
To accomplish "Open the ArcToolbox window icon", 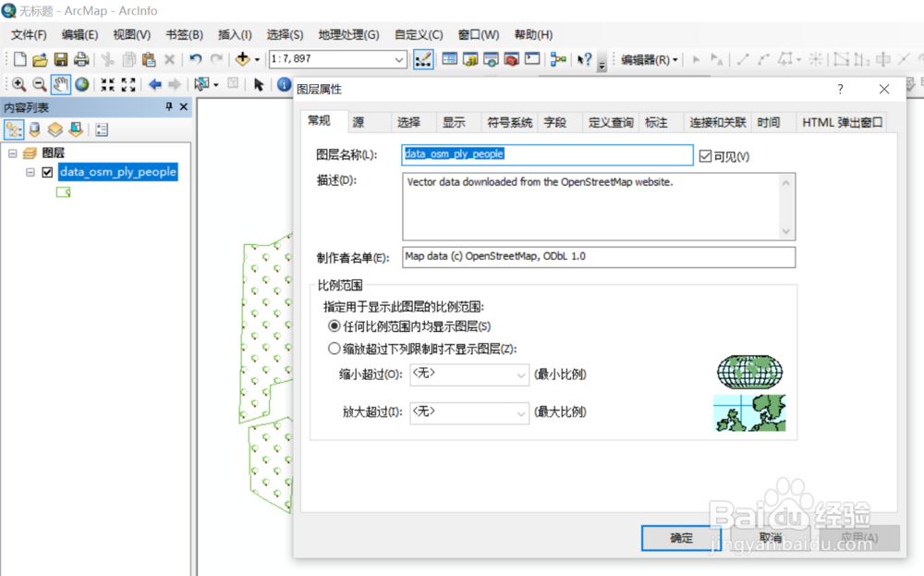I will 512,58.
